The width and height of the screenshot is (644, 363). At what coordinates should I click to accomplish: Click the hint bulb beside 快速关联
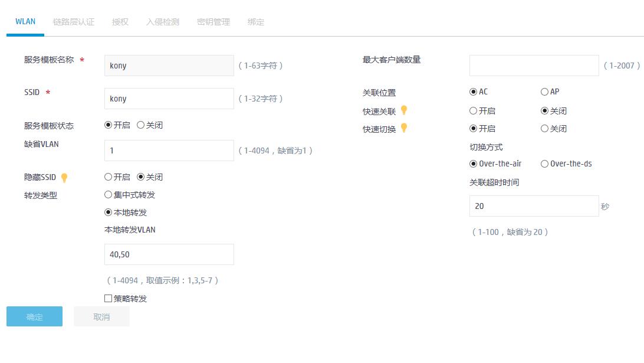pos(404,110)
